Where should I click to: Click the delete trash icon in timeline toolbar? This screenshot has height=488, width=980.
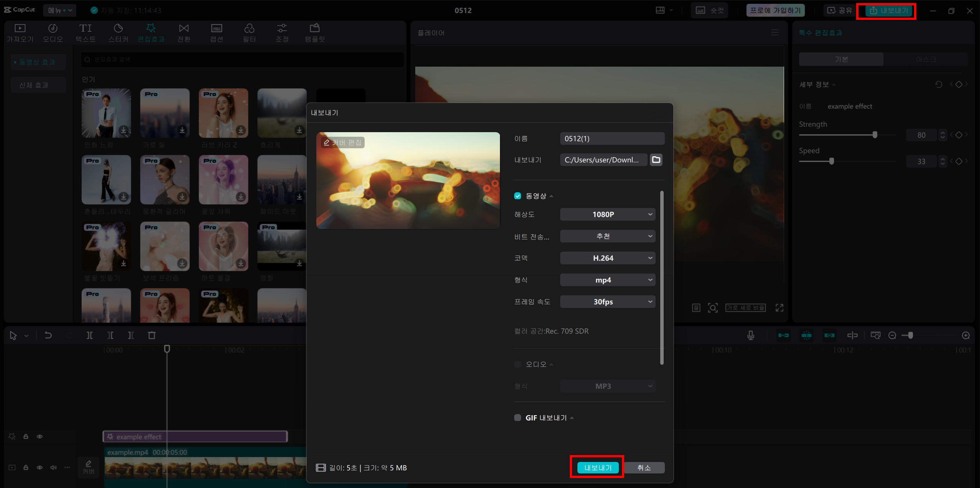pyautogui.click(x=152, y=336)
